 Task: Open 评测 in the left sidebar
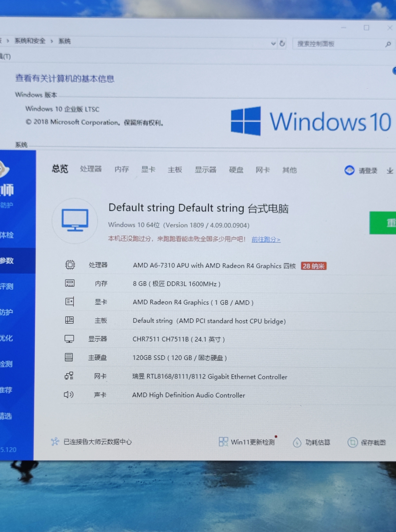coord(7,286)
